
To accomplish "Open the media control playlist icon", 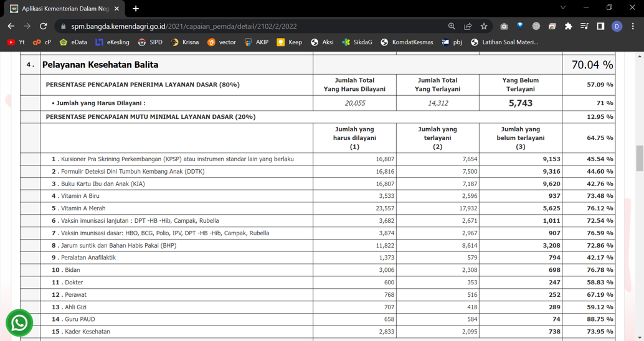I will pos(584,26).
